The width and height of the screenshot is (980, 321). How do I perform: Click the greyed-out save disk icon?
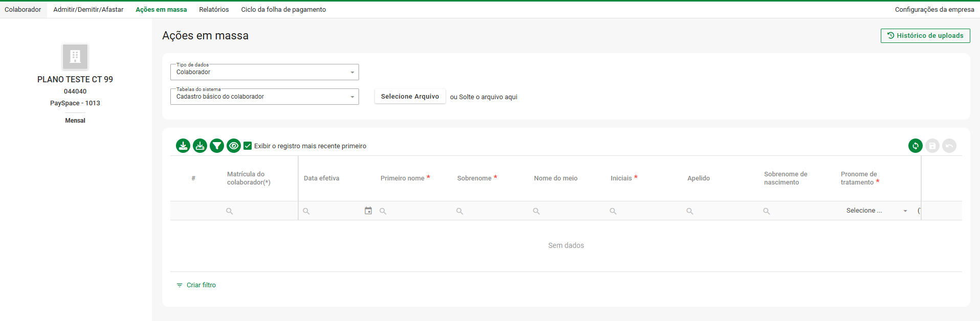932,146
